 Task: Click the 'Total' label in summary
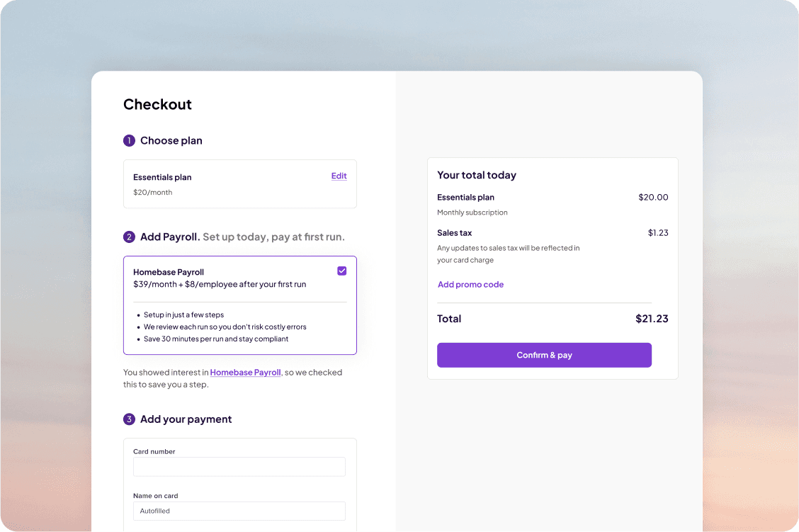[x=449, y=319]
